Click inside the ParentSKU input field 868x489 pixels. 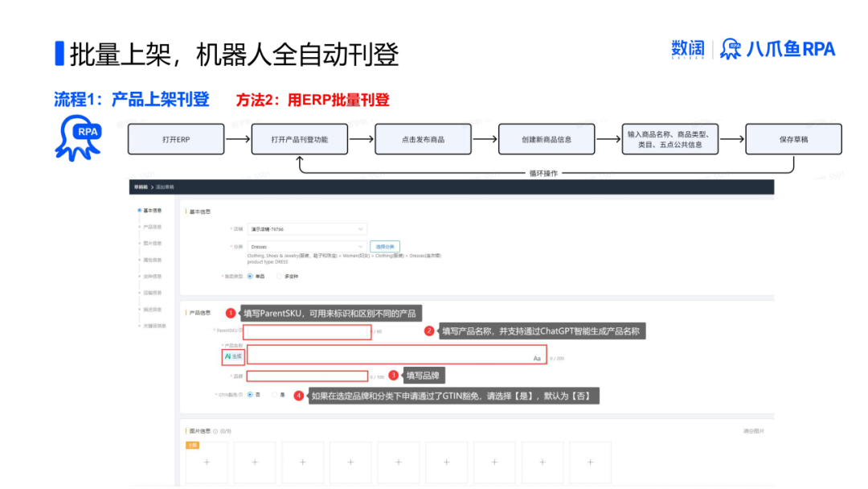307,331
